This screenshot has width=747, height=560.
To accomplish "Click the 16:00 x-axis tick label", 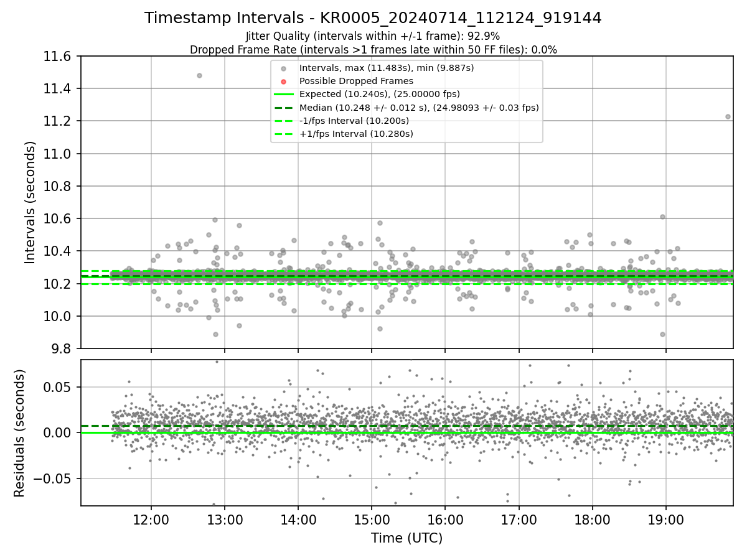I will 445,519.
